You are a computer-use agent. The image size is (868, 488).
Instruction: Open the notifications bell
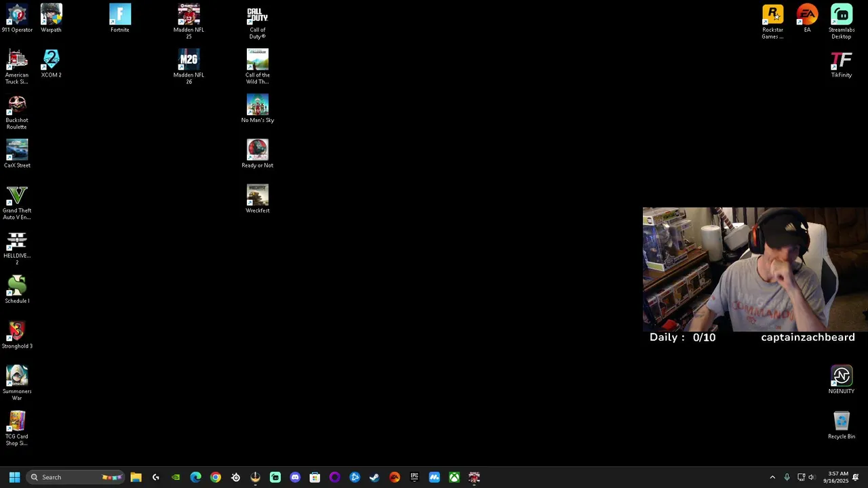(x=856, y=477)
